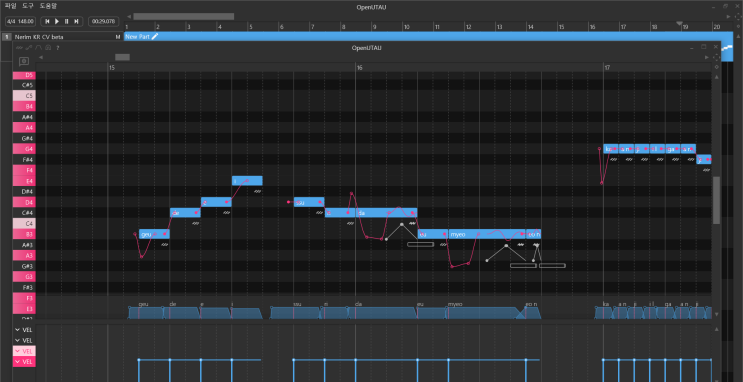Click the 00:29.078 time display

[x=104, y=21]
